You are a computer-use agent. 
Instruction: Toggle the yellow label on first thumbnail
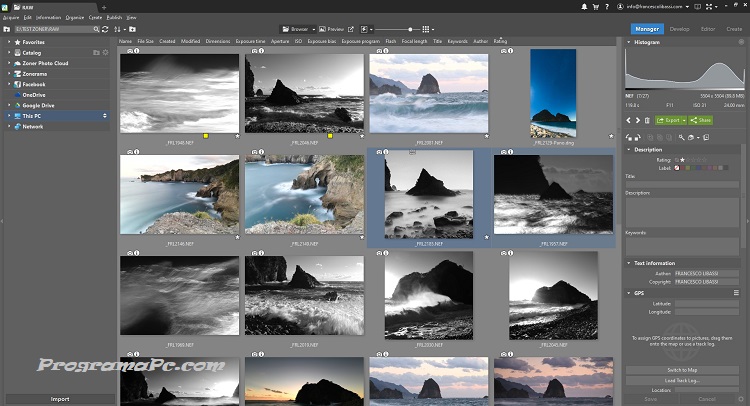click(x=205, y=134)
